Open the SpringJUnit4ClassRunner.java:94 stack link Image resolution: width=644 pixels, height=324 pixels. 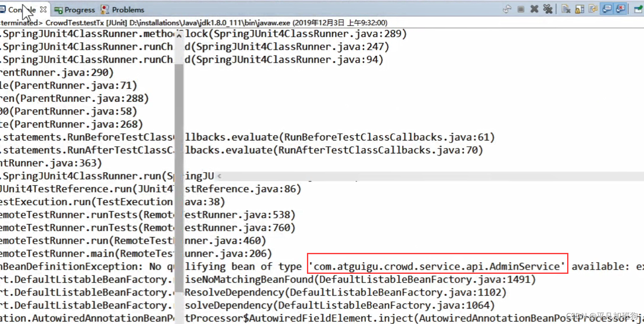[x=287, y=60]
